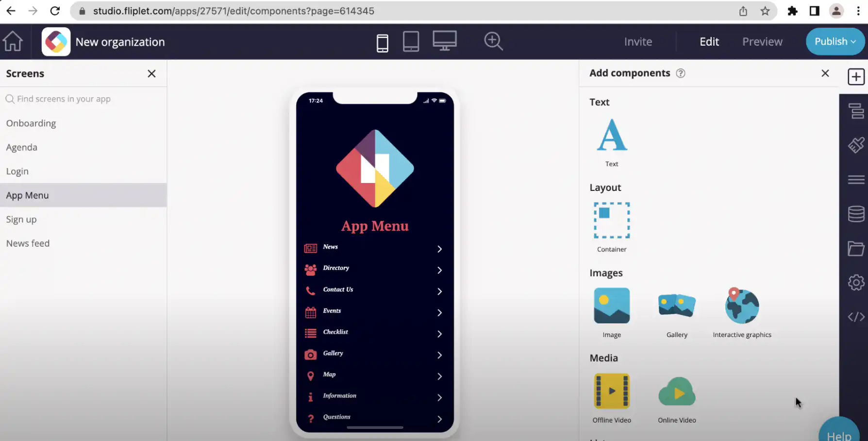Screen dimensions: 868x441
Task: Add the Image component
Action: 612,313
